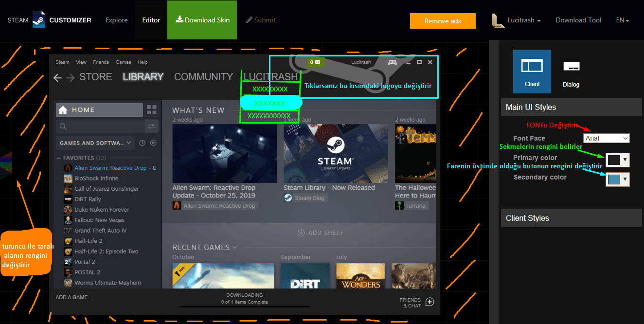Open the Friends & Chat plus icon
This screenshot has height=324, width=644.
(429, 302)
